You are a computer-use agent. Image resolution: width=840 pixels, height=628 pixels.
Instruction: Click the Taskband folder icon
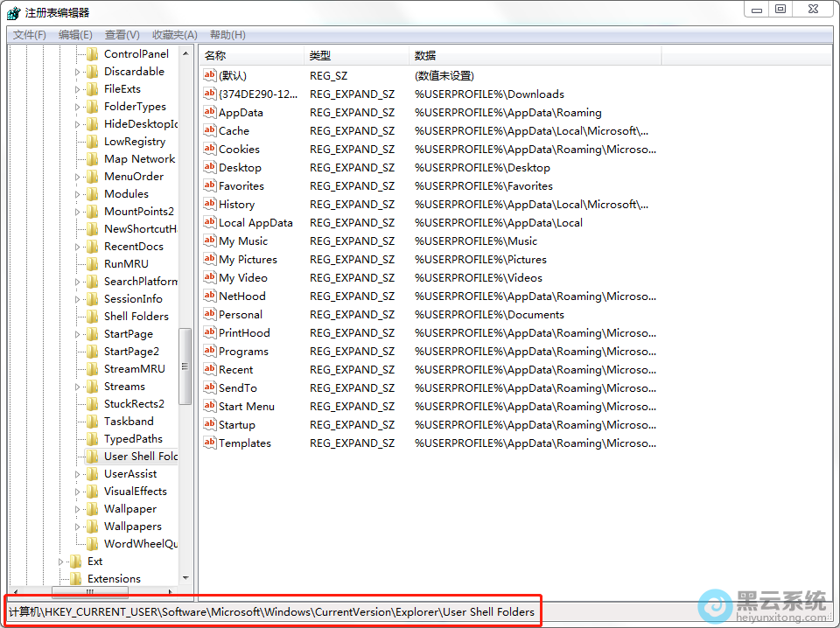[x=92, y=422]
